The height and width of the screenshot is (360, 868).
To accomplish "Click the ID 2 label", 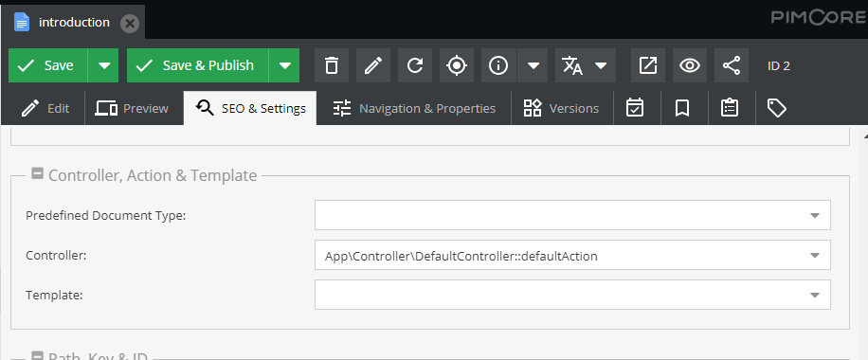I will 778,66.
